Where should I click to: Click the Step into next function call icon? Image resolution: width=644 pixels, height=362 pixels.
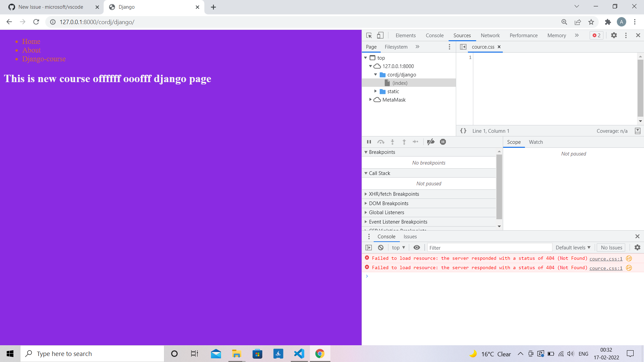(x=392, y=142)
